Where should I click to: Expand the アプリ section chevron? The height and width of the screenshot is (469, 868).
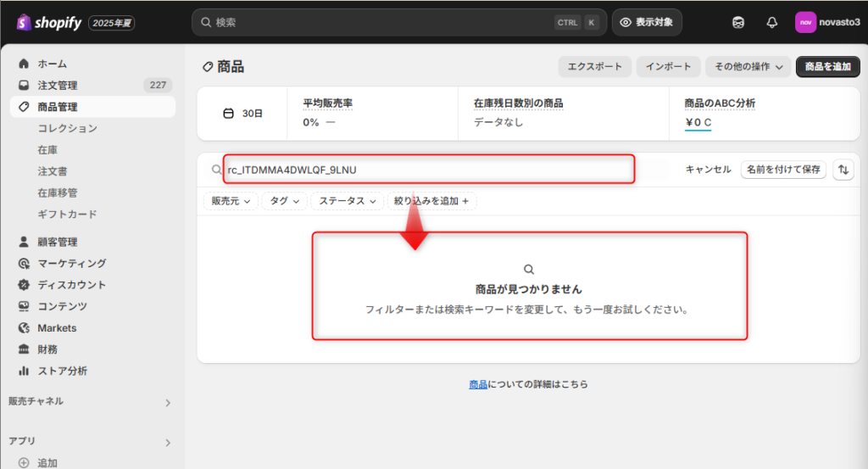click(168, 443)
